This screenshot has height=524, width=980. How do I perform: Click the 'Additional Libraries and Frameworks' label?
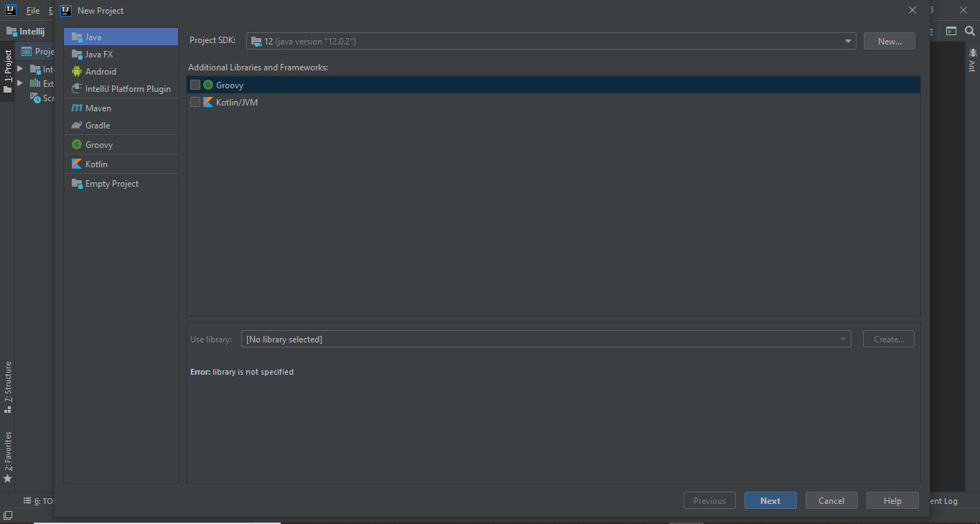pyautogui.click(x=258, y=67)
